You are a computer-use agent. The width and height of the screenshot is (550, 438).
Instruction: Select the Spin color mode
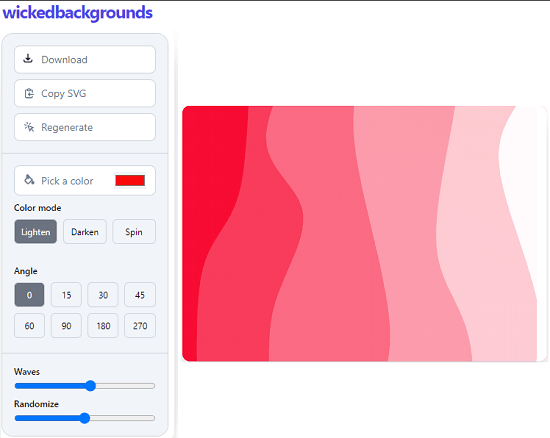(x=134, y=232)
